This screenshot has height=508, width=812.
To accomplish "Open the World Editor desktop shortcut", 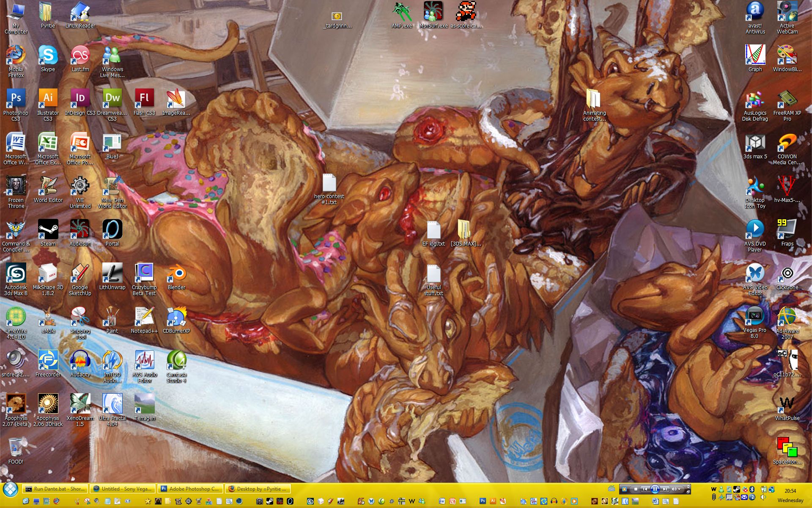I will click(x=48, y=189).
